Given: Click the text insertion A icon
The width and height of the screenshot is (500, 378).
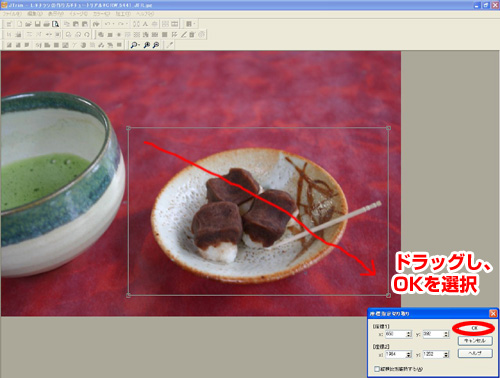Looking at the screenshot, I should click(145, 24).
